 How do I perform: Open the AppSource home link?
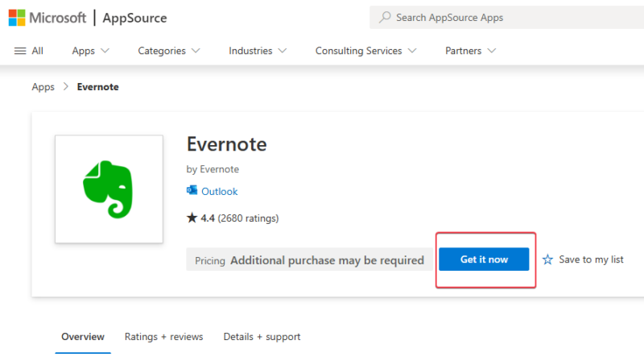134,18
